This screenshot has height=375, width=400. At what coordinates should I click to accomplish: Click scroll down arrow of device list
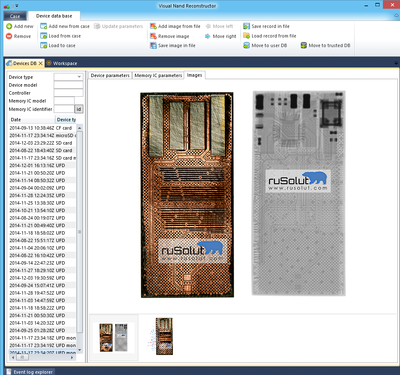point(79,350)
